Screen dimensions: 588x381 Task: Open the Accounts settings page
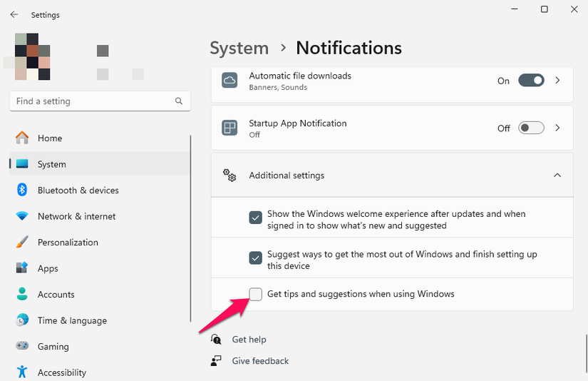(x=56, y=295)
